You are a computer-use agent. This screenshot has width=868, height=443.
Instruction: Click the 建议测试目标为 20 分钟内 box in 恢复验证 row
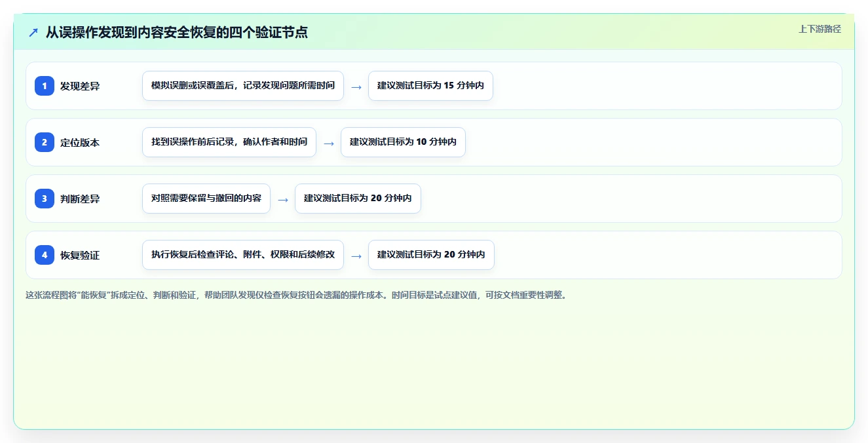(x=431, y=255)
